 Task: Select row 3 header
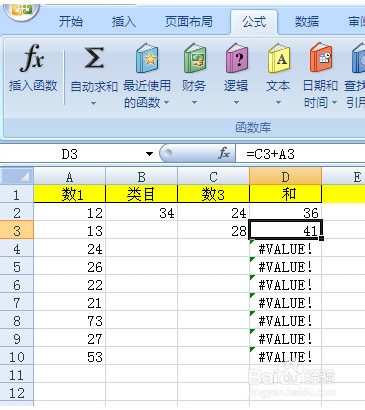[x=17, y=230]
